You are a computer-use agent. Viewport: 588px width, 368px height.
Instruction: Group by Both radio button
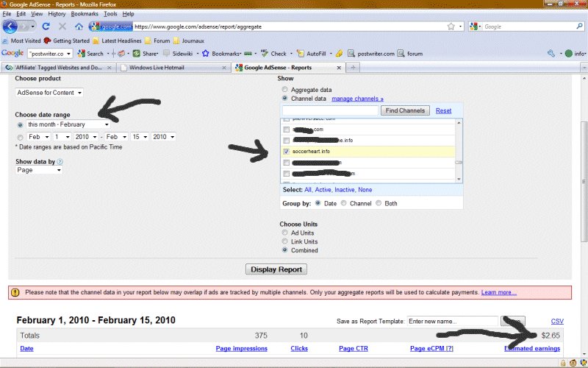point(379,203)
